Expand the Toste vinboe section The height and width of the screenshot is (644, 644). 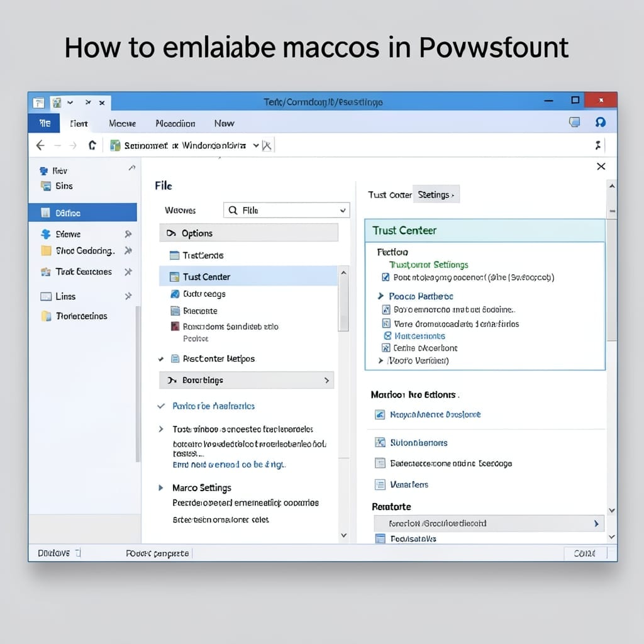coord(161,429)
